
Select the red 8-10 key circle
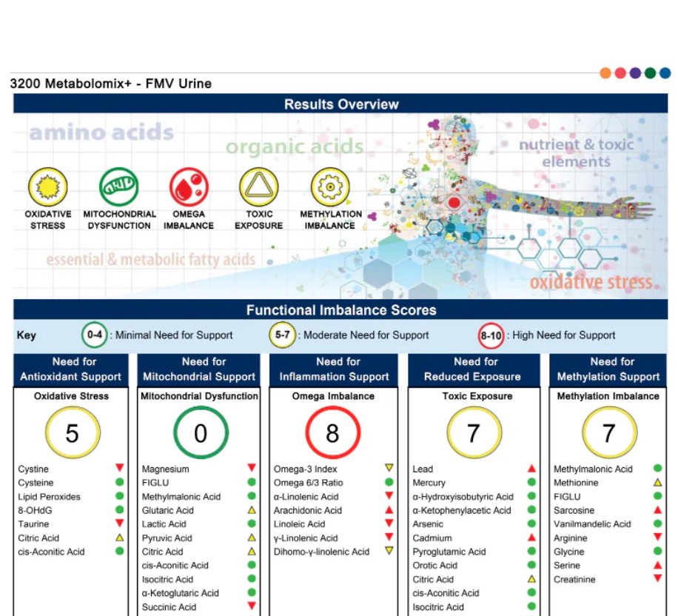pos(491,335)
